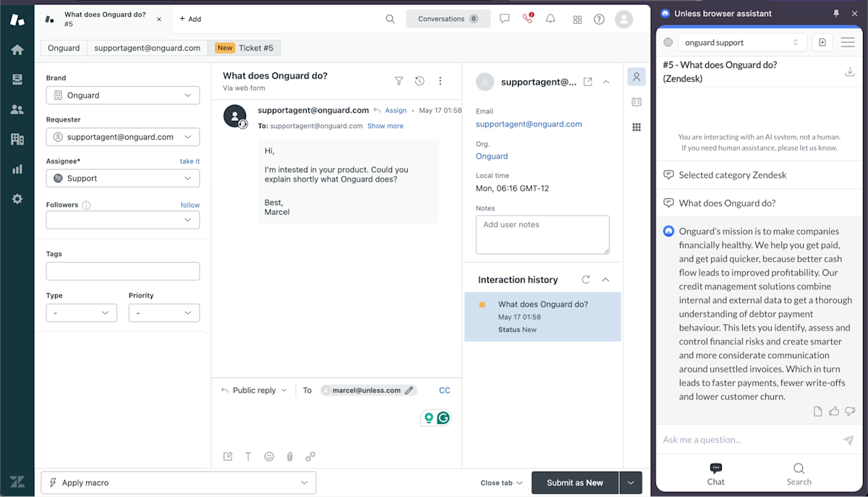Click the Grammarly G icon
The image size is (868, 497).
pyautogui.click(x=443, y=418)
